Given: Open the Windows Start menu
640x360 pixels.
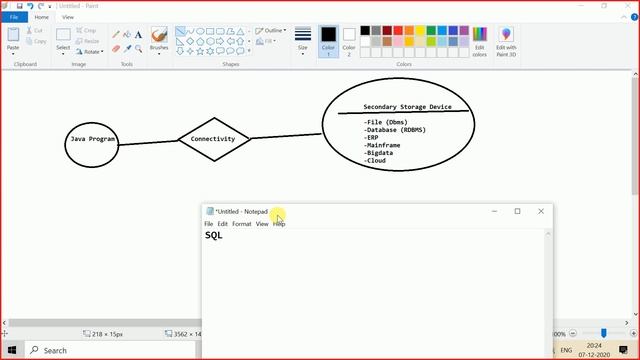Looking at the screenshot, I should [x=12, y=350].
